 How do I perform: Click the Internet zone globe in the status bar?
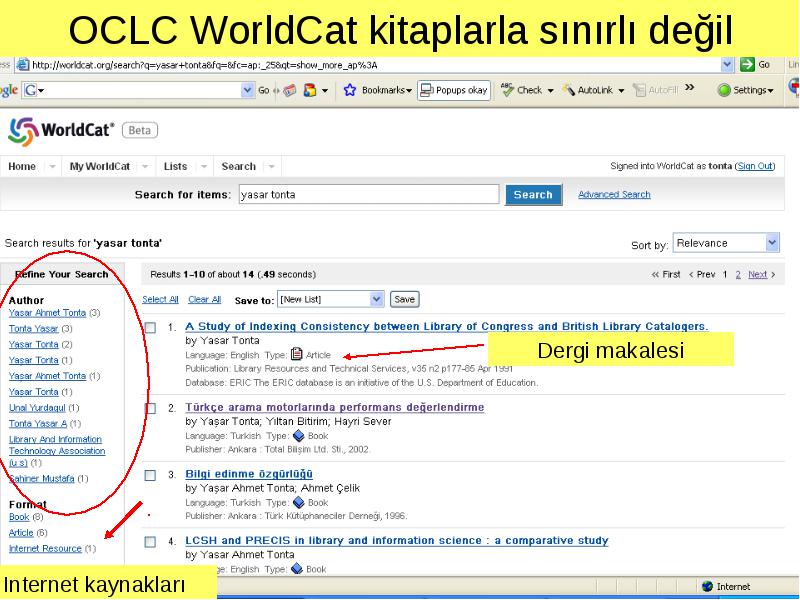[x=707, y=586]
